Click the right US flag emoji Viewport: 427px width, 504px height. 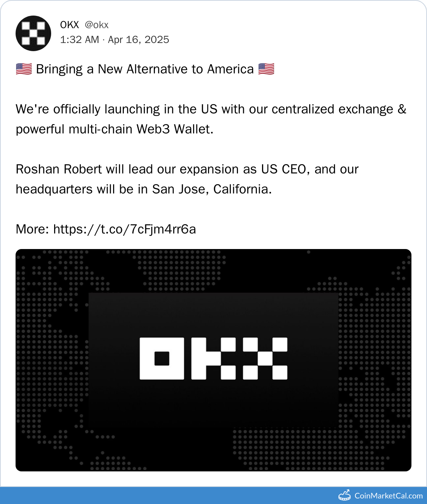click(266, 69)
